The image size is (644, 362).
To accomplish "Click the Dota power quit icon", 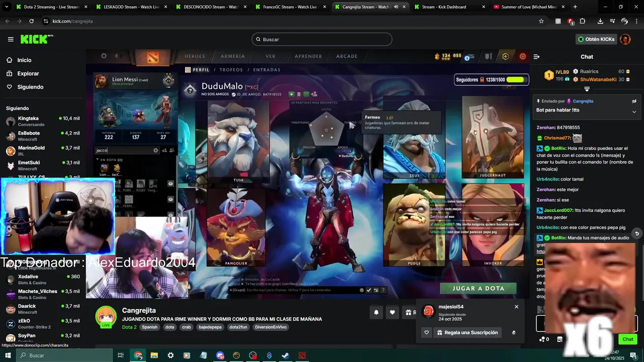I will pos(522,56).
